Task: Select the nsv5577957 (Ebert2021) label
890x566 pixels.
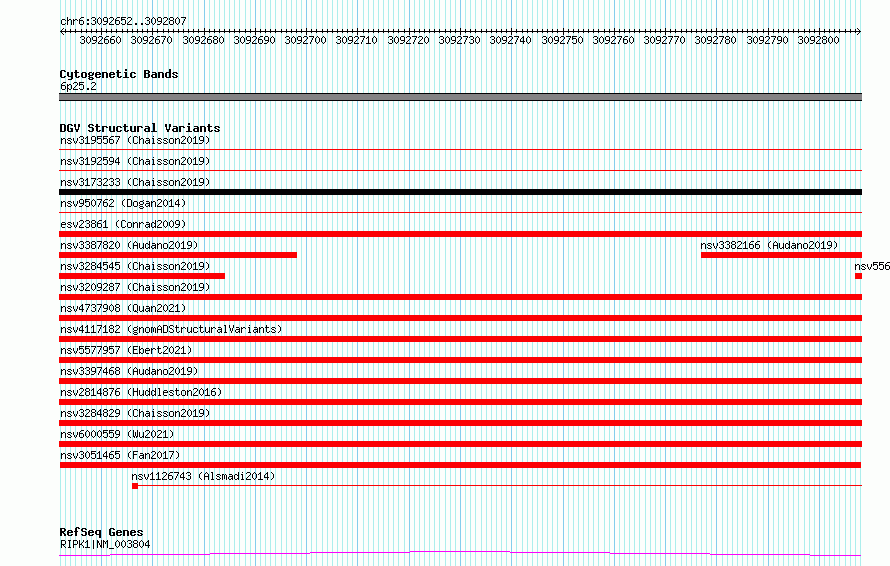Action: tap(126, 350)
